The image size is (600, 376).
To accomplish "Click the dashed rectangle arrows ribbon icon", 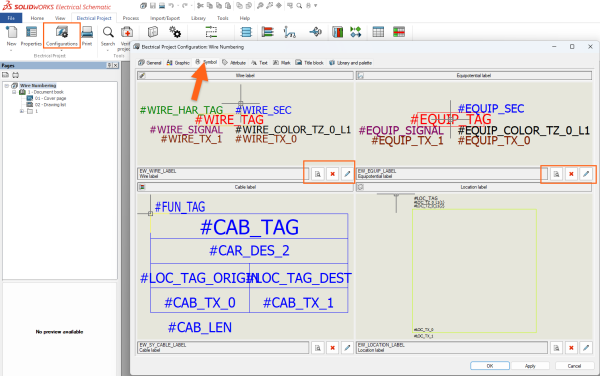I will [211, 32].
